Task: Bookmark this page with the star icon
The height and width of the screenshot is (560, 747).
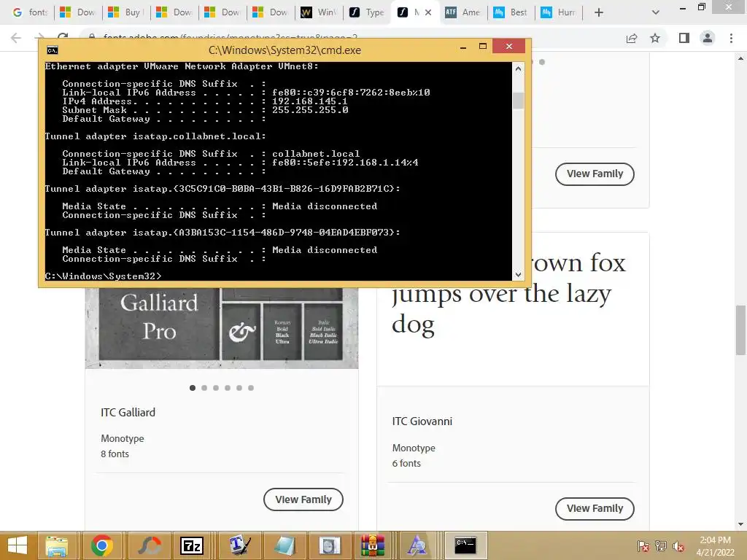Action: (x=655, y=38)
